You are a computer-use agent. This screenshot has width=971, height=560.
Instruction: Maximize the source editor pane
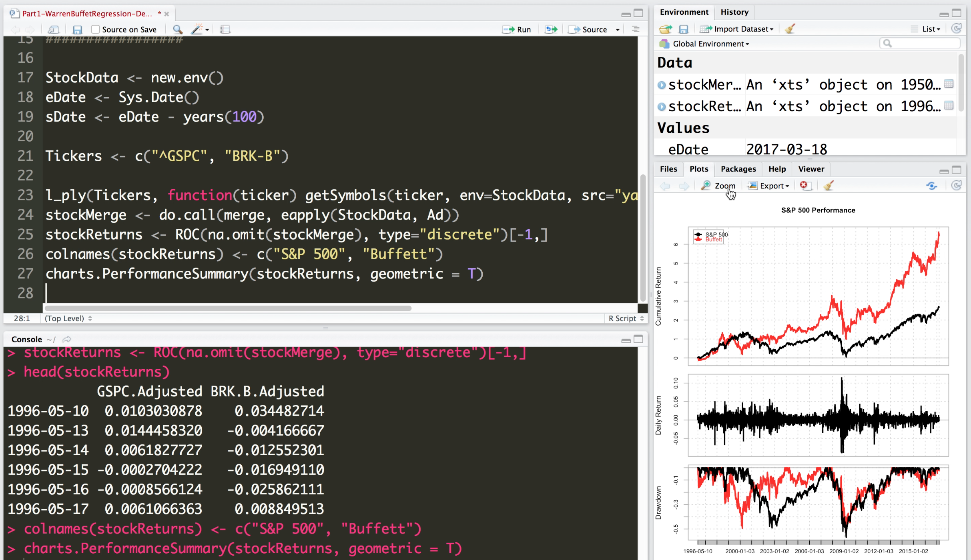[638, 13]
